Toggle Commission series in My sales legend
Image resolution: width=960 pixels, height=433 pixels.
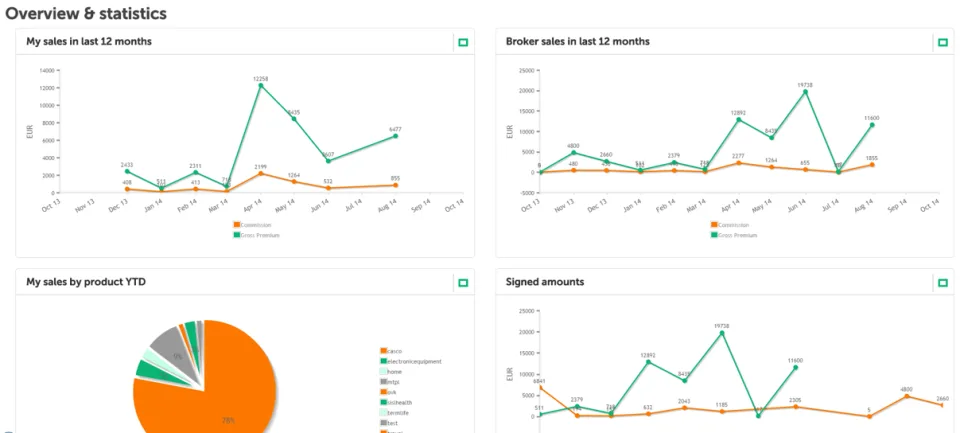point(252,225)
